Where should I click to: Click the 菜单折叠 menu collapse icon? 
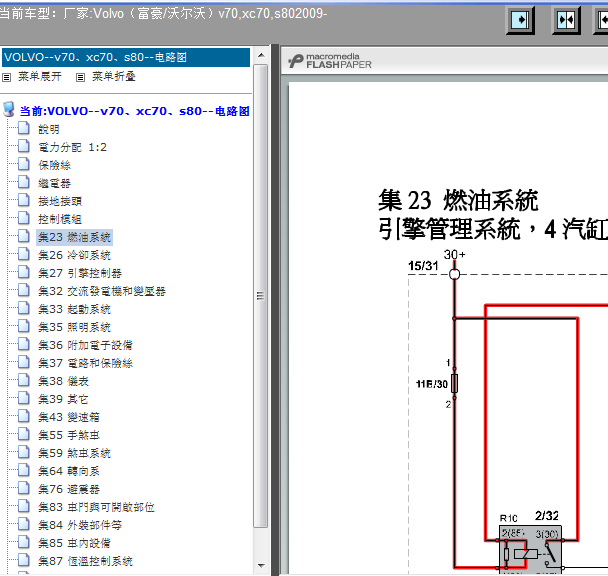coord(80,78)
